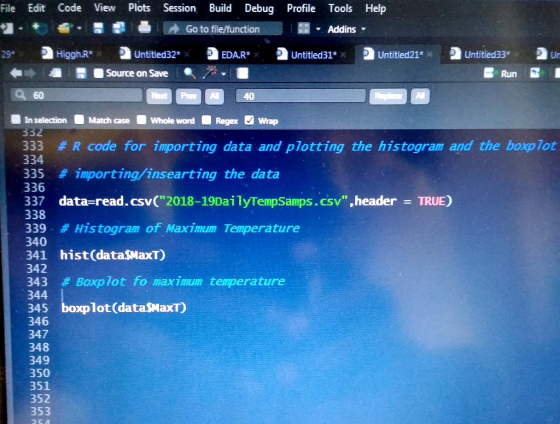Click the replace field containing 40
The width and height of the screenshot is (560, 424).
(301, 96)
